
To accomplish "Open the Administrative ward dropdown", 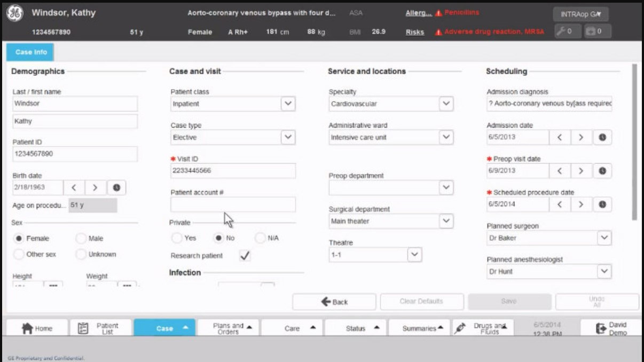I will click(446, 137).
